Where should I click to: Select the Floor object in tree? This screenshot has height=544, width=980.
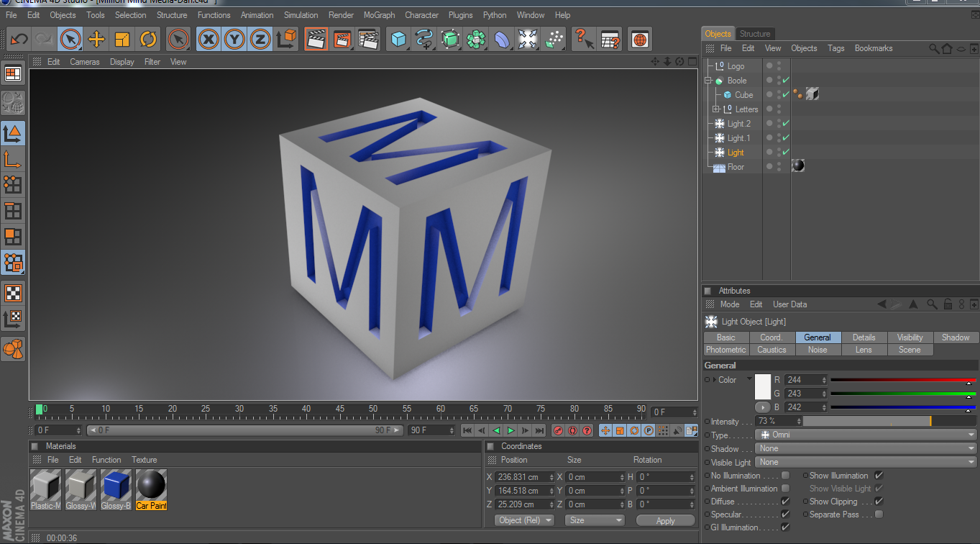pyautogui.click(x=735, y=167)
